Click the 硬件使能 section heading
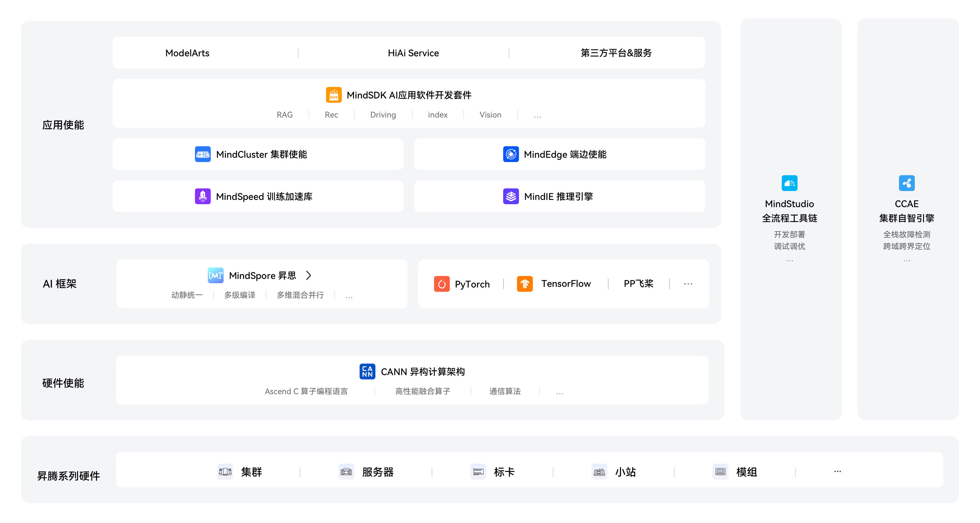The height and width of the screenshot is (523, 980). [x=63, y=383]
